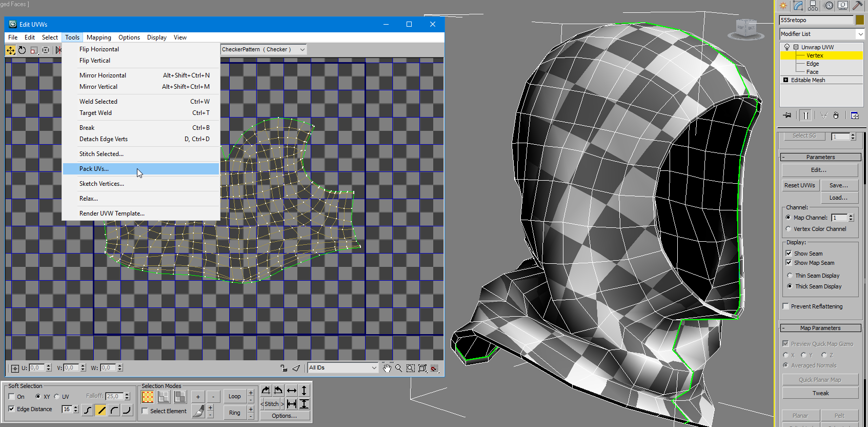This screenshot has width=868, height=427.
Task: Select the Scale tool in Edit UVWs toolbar
Action: point(34,50)
